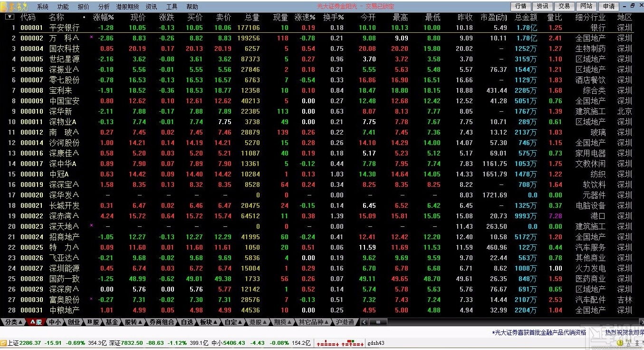The height and width of the screenshot is (350, 644).
Task: Switch to the 创业 tab
Action: point(74,322)
